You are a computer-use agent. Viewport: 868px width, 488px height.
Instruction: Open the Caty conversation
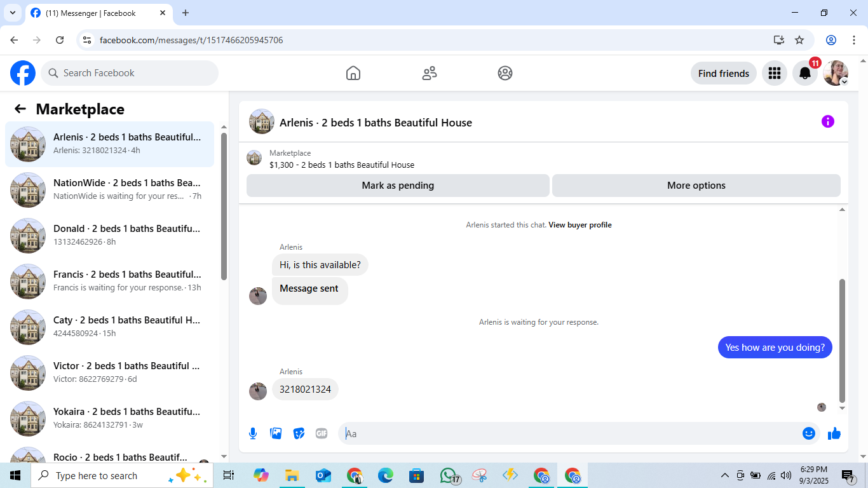click(109, 327)
